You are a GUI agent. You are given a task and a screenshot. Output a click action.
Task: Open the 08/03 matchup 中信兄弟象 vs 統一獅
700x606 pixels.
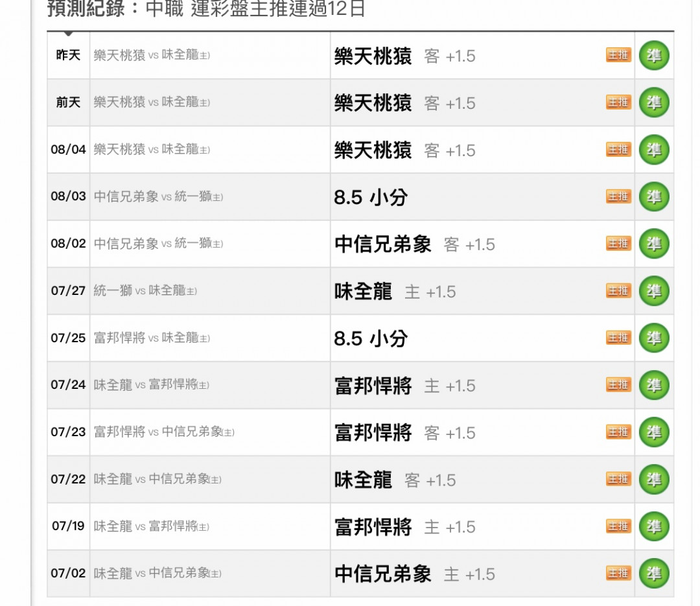pos(159,196)
